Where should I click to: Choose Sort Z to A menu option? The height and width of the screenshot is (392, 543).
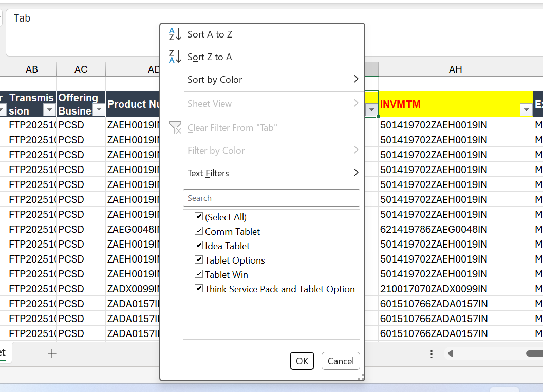click(x=210, y=57)
